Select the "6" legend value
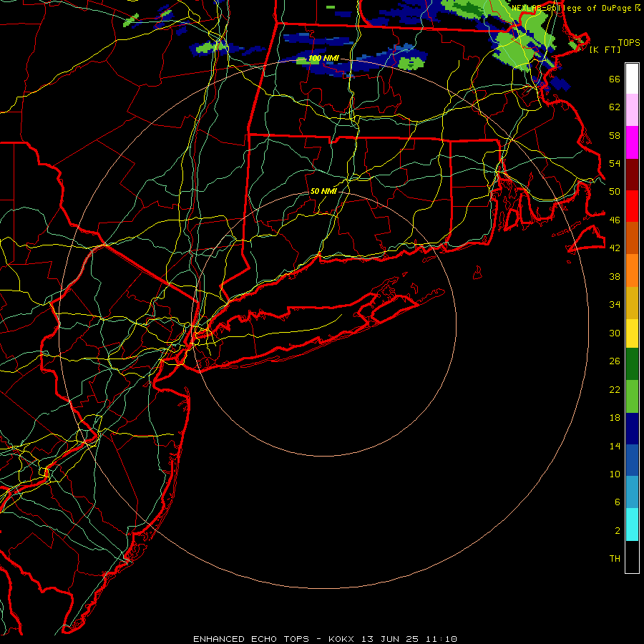Screen dimensions: 644x644 [x=618, y=502]
